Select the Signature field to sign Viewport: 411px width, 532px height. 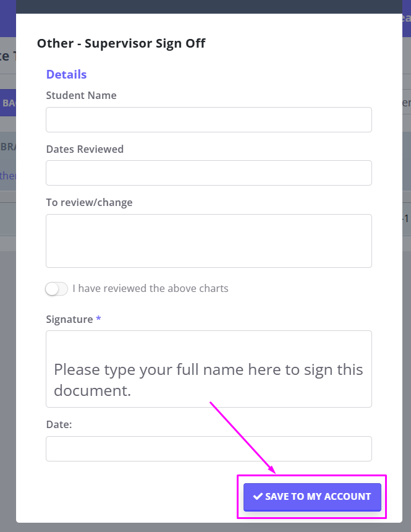click(209, 369)
